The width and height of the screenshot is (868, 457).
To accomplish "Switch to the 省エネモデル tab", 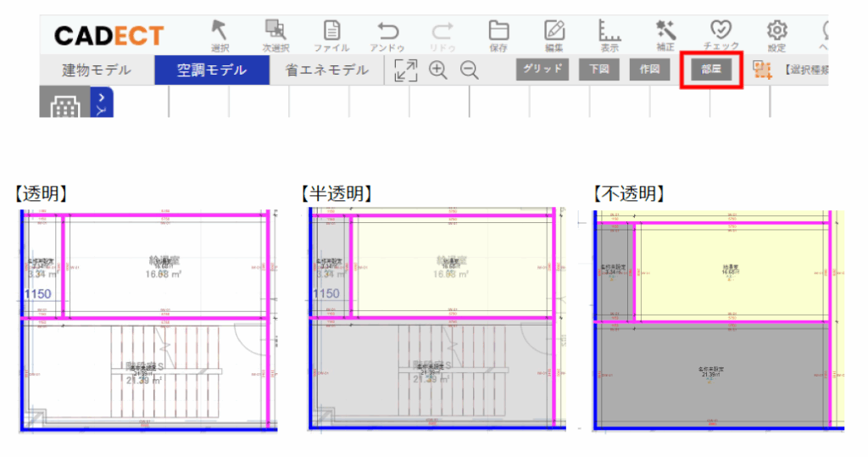I will (327, 70).
